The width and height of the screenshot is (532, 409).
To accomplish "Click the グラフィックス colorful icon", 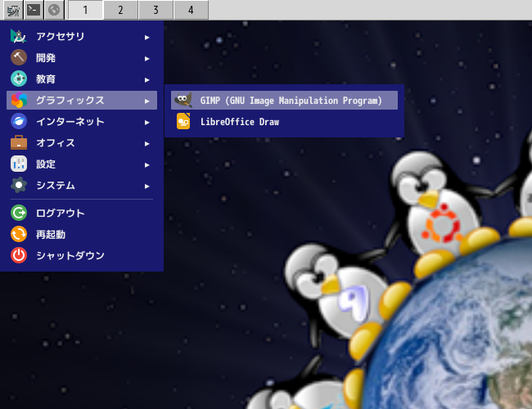I will point(19,101).
